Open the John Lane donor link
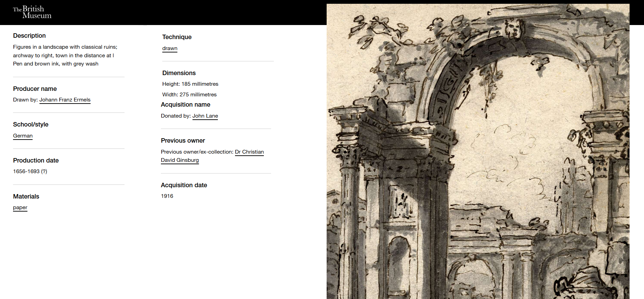 coord(205,116)
